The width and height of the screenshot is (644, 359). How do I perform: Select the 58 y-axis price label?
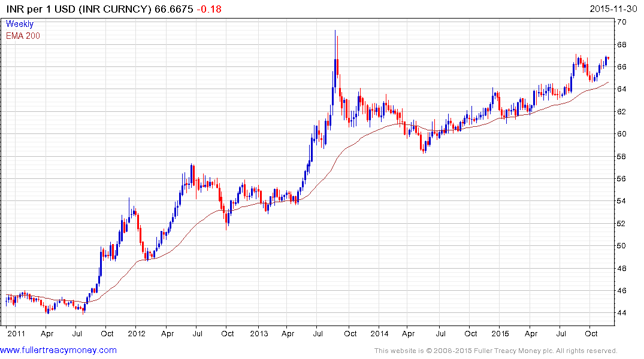pyautogui.click(x=622, y=157)
